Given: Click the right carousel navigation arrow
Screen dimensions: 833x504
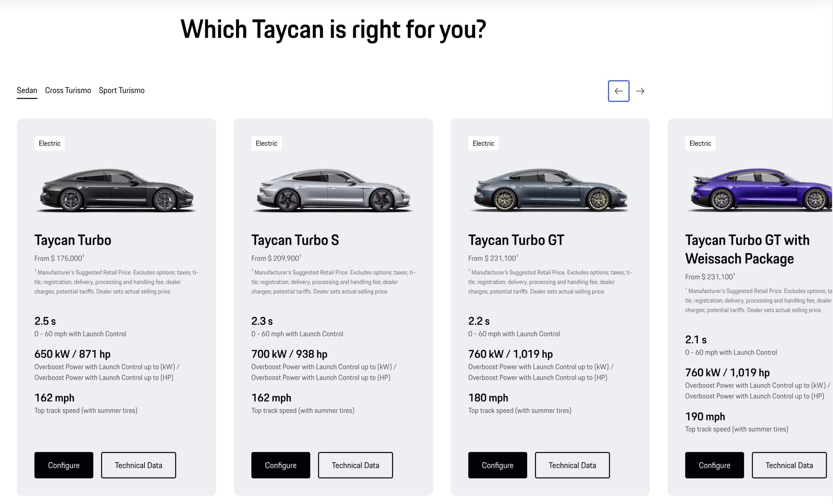Looking at the screenshot, I should click(641, 91).
